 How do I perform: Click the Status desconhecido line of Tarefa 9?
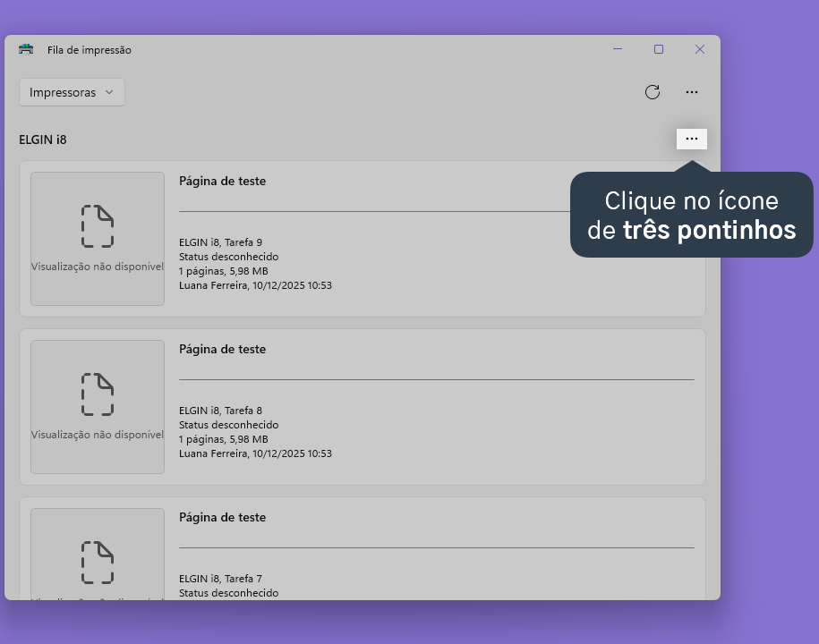229,257
